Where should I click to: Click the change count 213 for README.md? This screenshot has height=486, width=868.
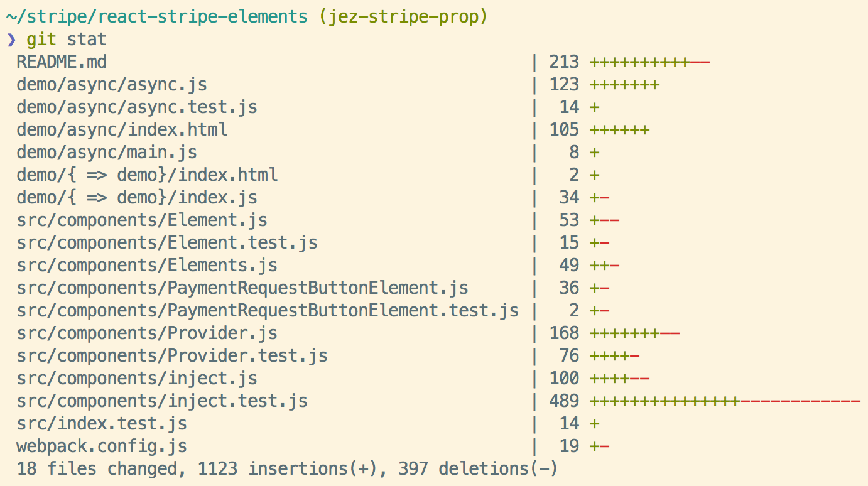564,62
